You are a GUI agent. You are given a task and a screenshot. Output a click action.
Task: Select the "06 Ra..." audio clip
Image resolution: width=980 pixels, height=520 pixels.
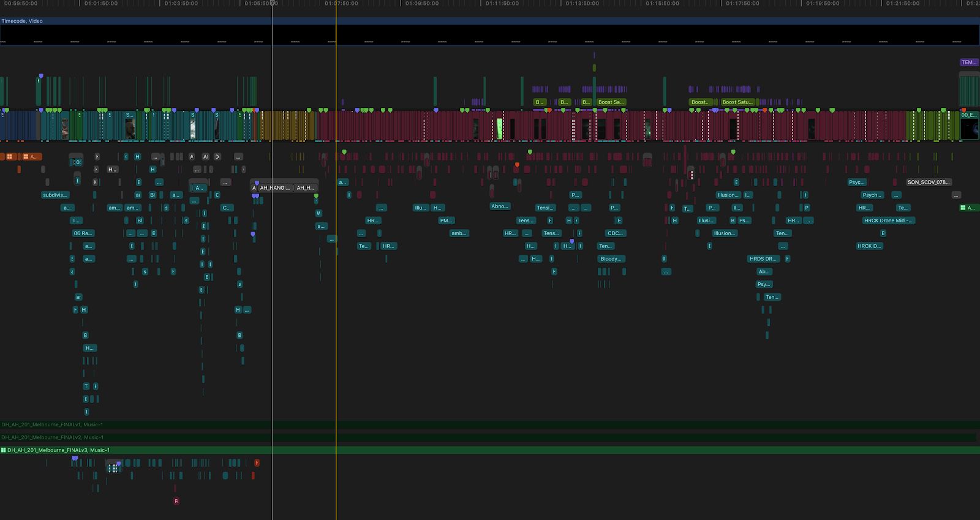tap(83, 233)
